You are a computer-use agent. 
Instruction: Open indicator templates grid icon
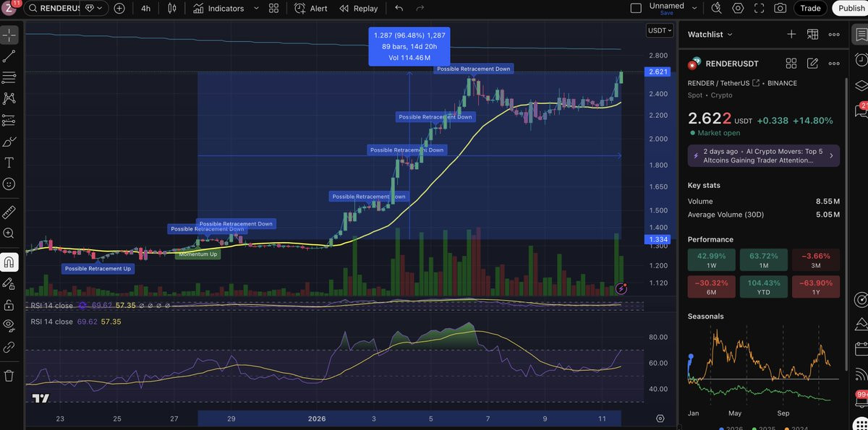(273, 9)
